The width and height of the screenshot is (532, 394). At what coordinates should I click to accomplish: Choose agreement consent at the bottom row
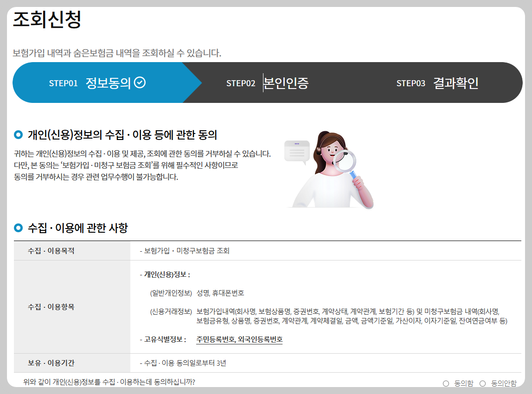coord(446,383)
